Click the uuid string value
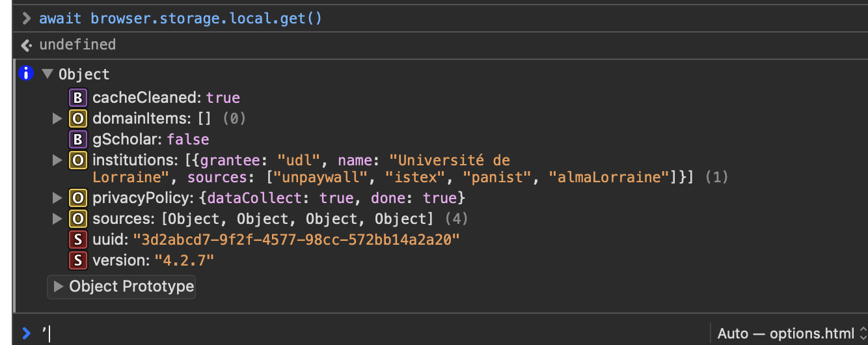Screen dimensions: 868x345 (296, 239)
